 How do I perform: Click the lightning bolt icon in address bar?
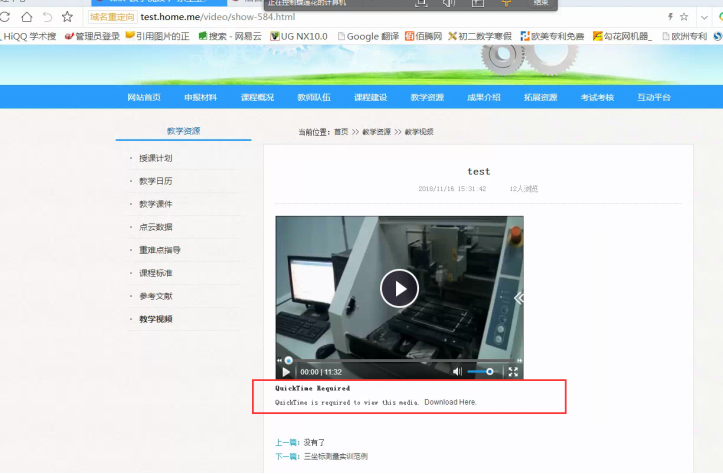(x=669, y=17)
